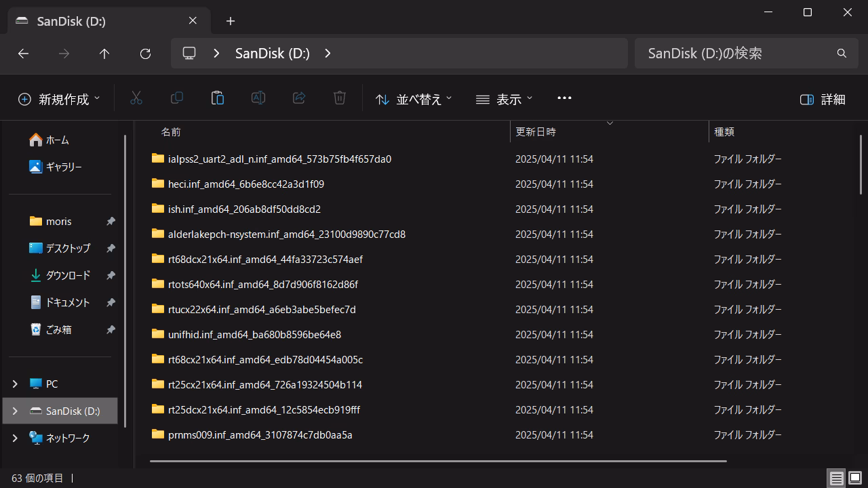The height and width of the screenshot is (488, 868).
Task: Open the 並べ替え sort dropdown
Action: pos(414,100)
